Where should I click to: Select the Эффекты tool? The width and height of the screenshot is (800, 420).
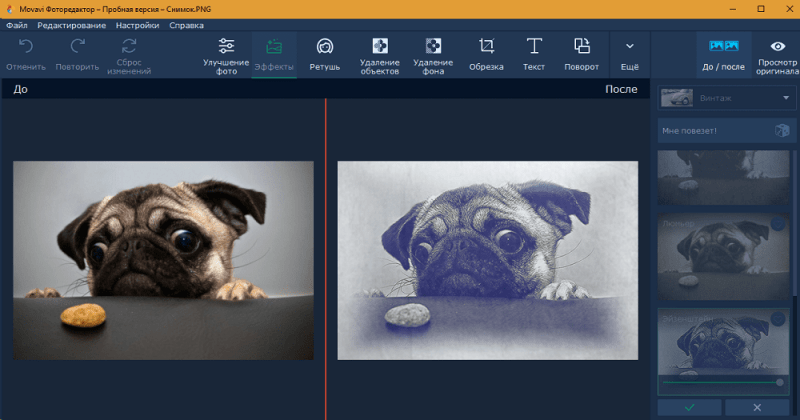[273, 54]
